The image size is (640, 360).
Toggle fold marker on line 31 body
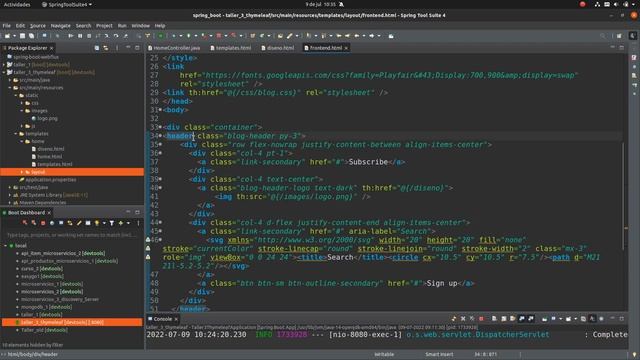coord(160,110)
